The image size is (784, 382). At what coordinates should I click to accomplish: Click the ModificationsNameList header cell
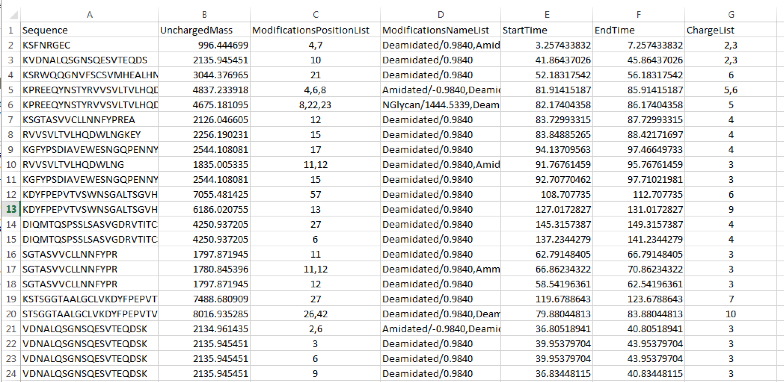tap(440, 30)
